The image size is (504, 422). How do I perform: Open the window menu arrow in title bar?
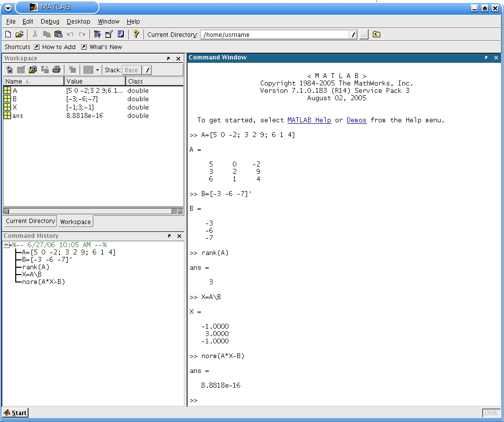tap(8, 8)
